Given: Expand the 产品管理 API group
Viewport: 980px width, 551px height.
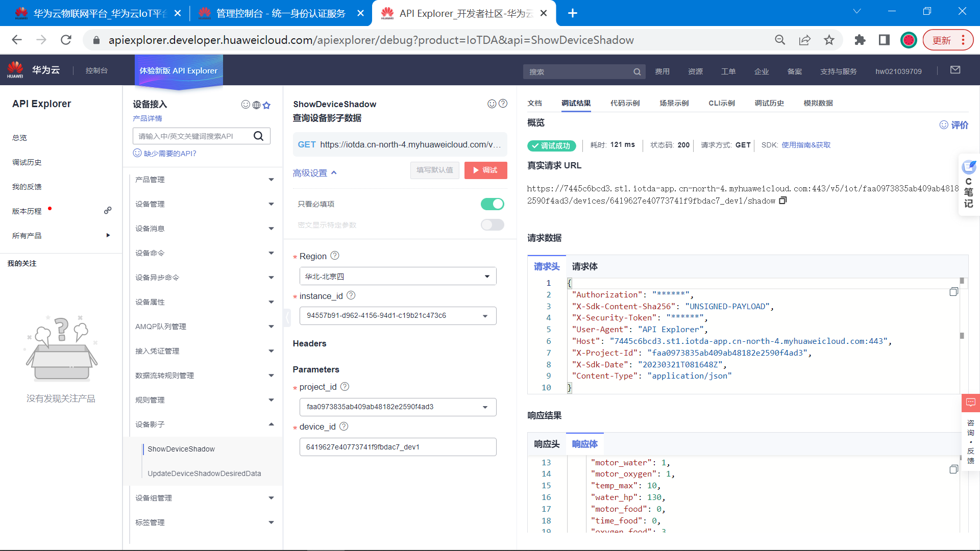Looking at the screenshot, I should (x=204, y=180).
